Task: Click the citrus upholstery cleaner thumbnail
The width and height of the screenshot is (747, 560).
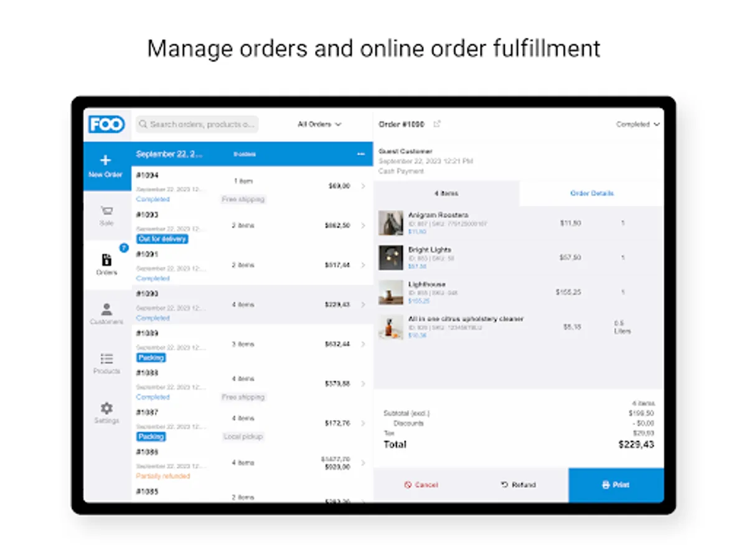Action: click(391, 327)
